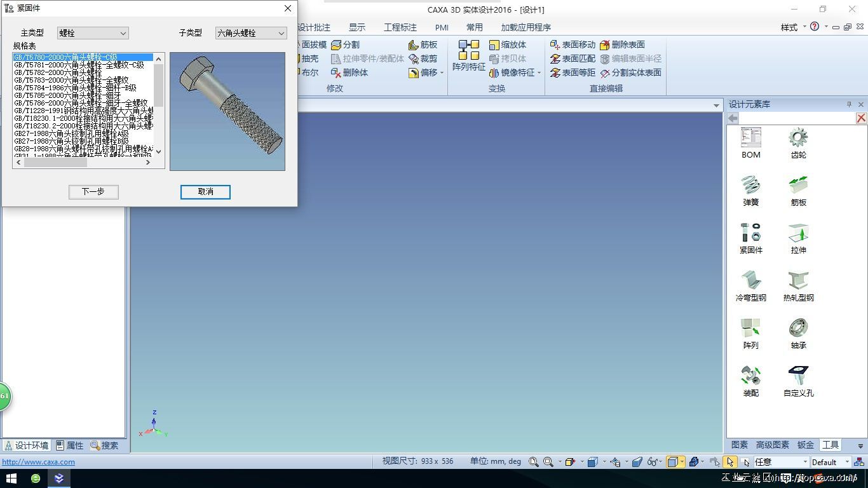Expand the document tab list arrow
This screenshot has height=488, width=868.
716,105
